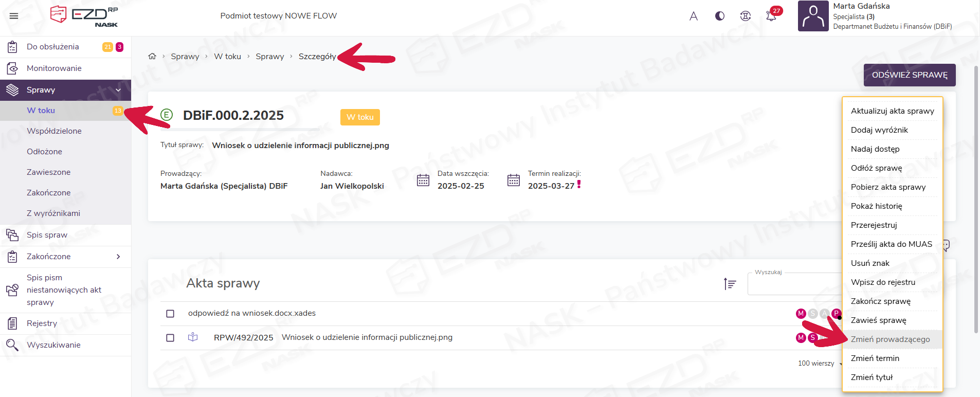Click the font size 'A' icon
The height and width of the screenshot is (397, 980).
pos(694,16)
